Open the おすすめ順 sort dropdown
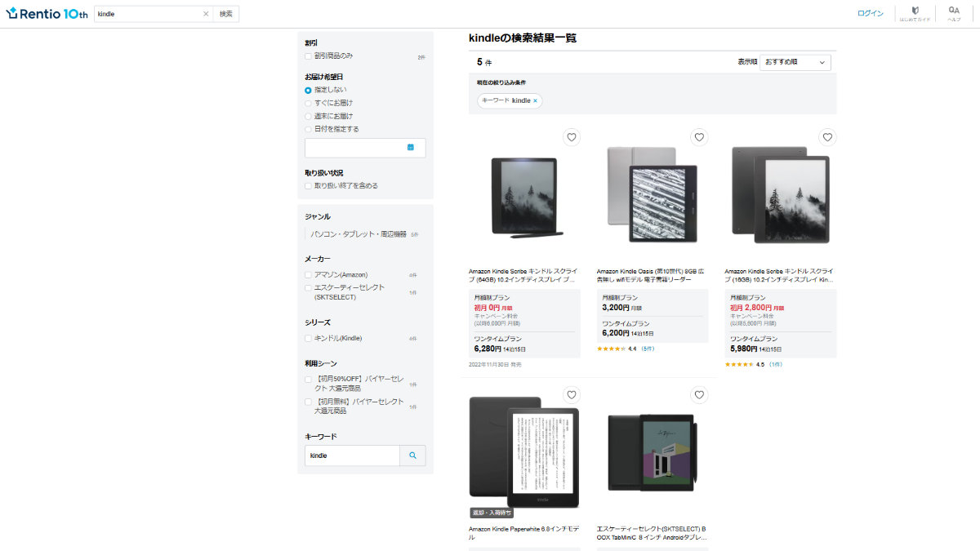Screen dimensions: 980x551 (795, 62)
